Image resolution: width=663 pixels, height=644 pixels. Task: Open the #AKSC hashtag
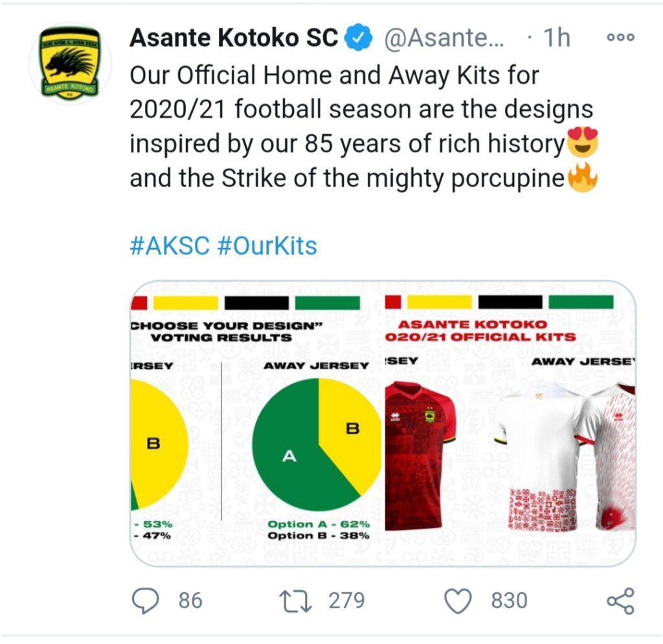pos(170,246)
